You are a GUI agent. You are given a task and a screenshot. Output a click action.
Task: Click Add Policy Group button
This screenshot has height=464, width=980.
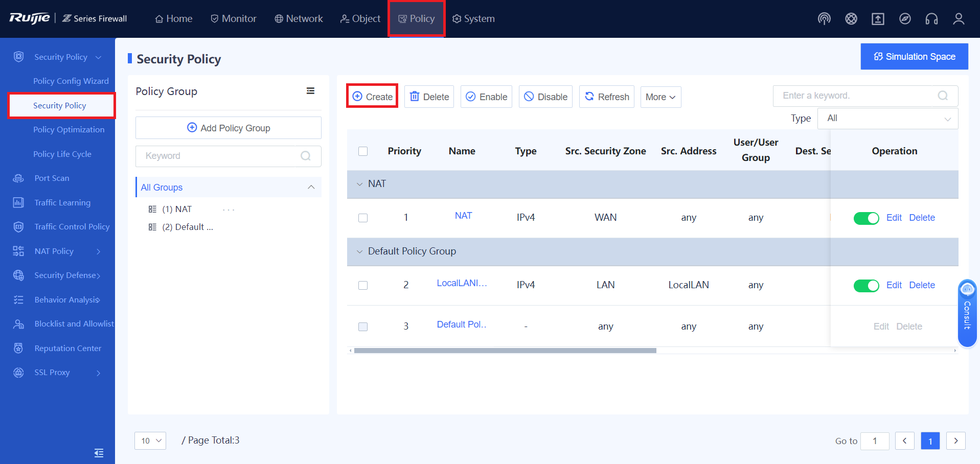click(x=229, y=128)
